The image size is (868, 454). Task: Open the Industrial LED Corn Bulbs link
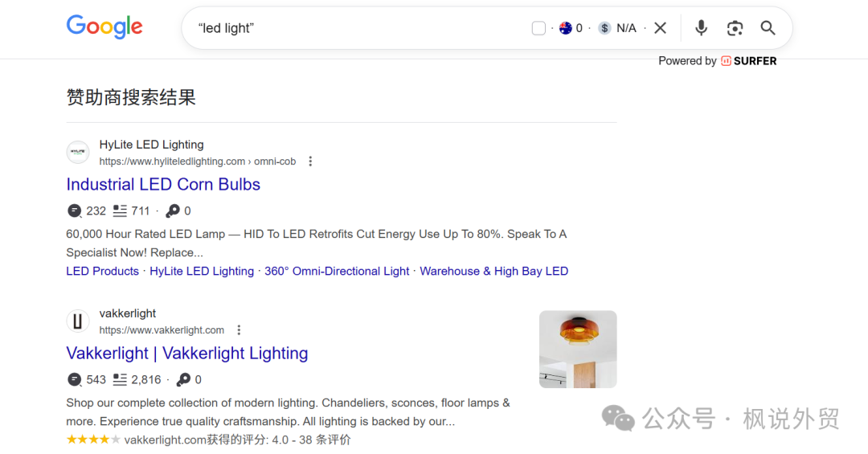(x=163, y=184)
